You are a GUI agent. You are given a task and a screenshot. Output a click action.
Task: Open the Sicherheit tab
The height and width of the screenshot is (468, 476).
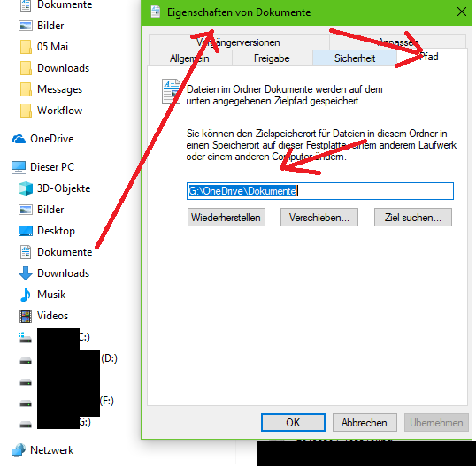(x=355, y=58)
